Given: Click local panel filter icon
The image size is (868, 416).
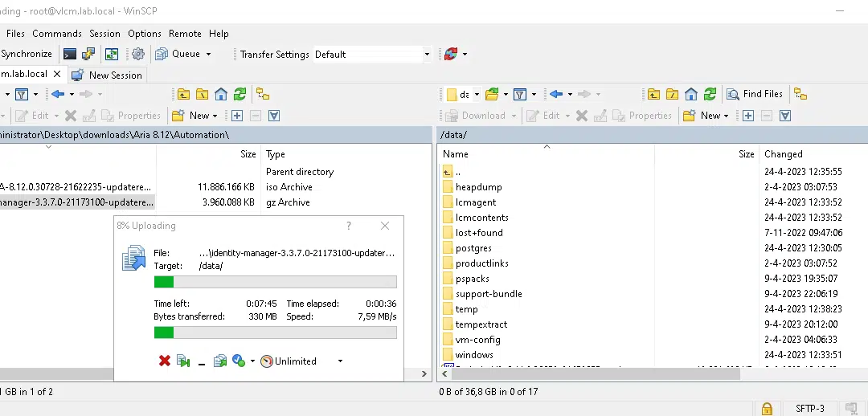Looking at the screenshot, I should click(22, 94).
